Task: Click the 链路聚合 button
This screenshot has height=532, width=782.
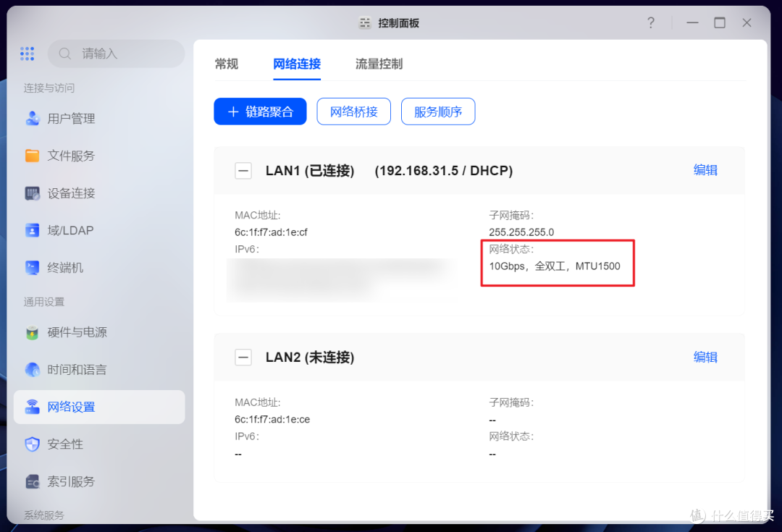Action: click(x=261, y=111)
